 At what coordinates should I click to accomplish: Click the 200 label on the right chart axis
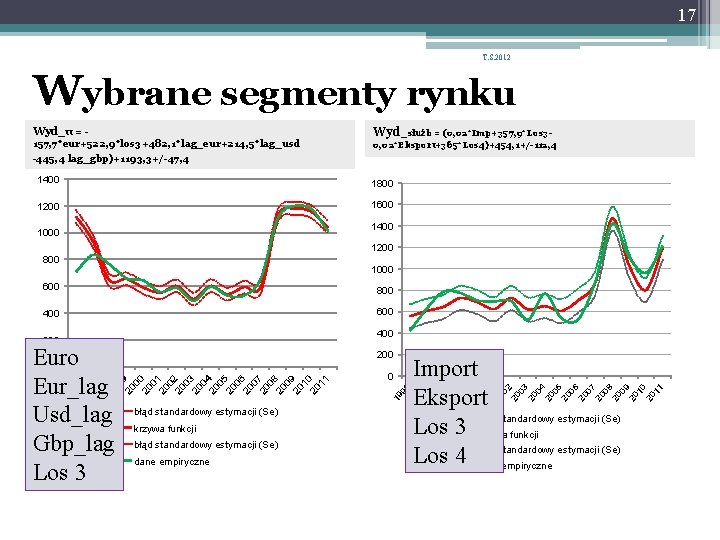point(385,355)
